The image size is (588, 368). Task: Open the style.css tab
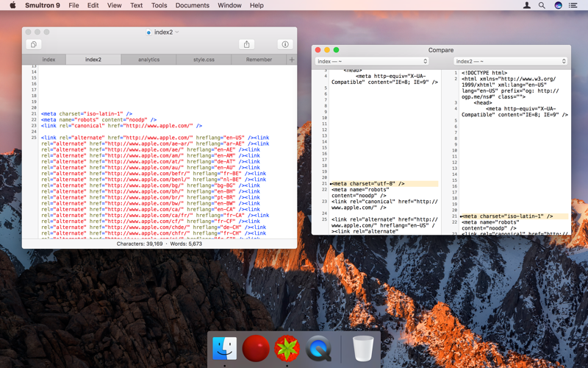coord(204,60)
